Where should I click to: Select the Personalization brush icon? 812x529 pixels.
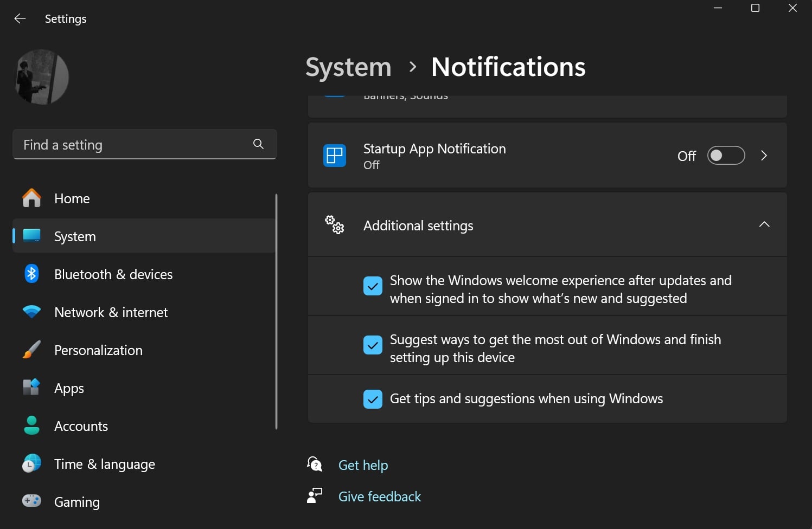tap(31, 350)
